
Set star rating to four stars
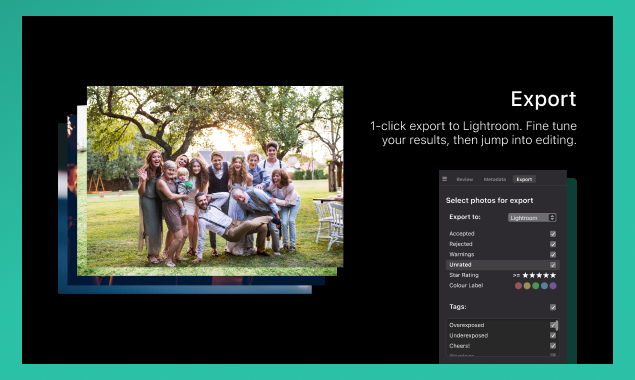tap(546, 275)
